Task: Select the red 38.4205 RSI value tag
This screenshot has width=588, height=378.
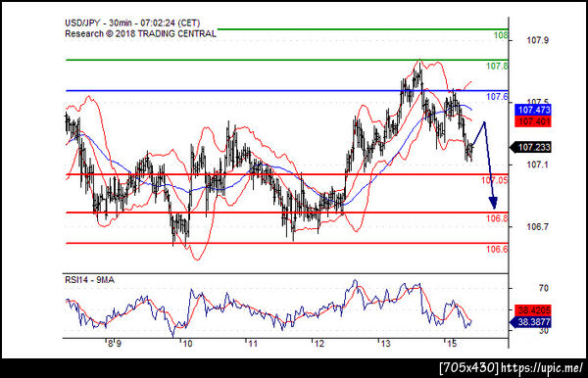Action: coord(533,310)
